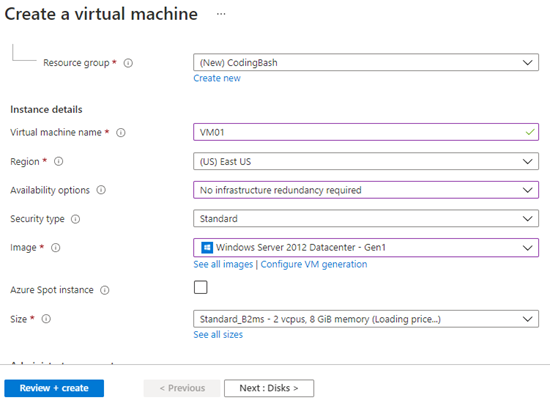The image size is (550, 403).
Task: Go to Next : Disks step
Action: [269, 388]
